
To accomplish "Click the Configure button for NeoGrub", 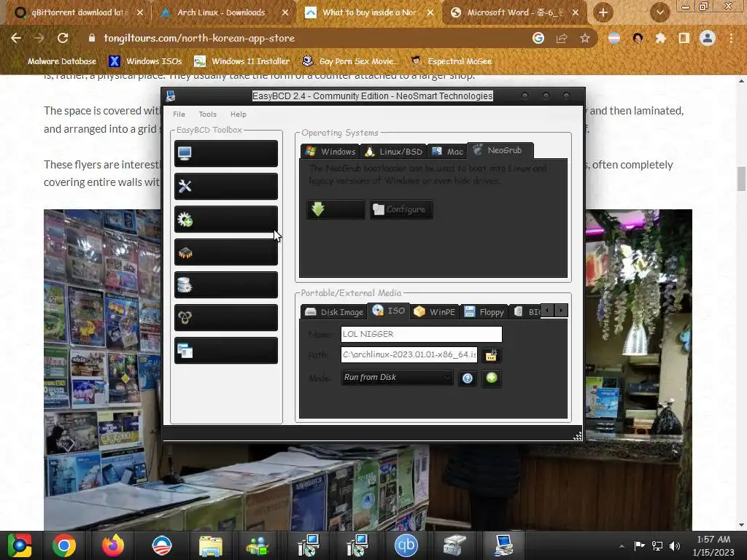I will (x=401, y=209).
